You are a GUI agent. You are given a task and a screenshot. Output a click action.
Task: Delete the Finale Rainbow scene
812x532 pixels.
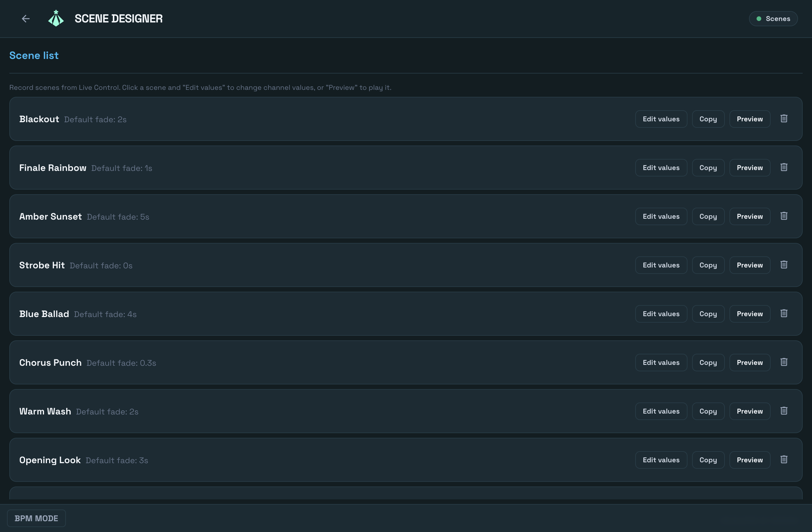(784, 167)
